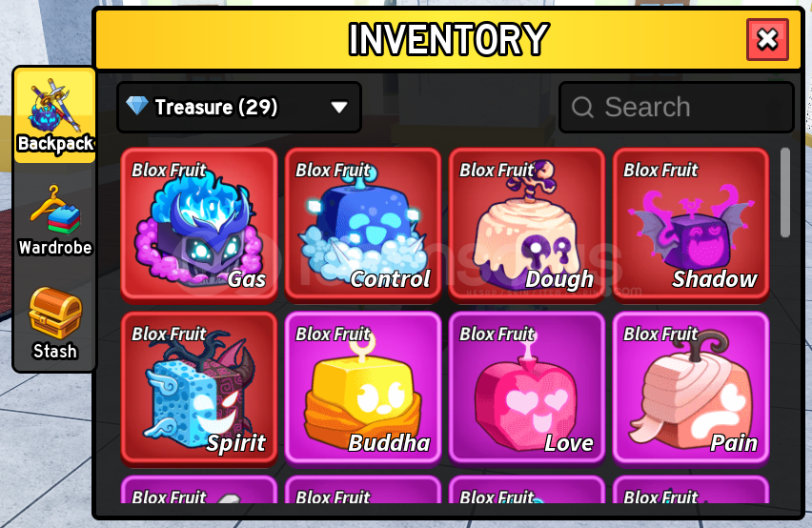Click the inventory vertical scrollbar
The width and height of the screenshot is (812, 528).
click(785, 193)
